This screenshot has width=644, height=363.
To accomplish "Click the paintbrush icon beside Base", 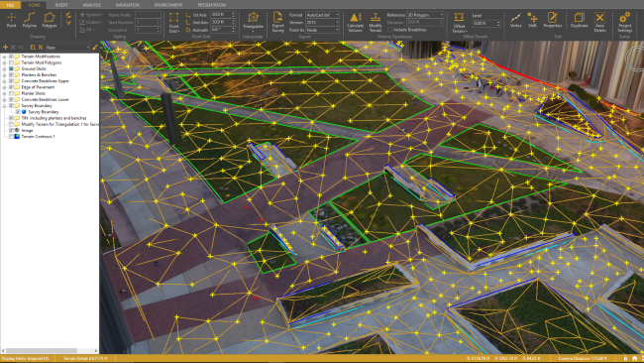I will (x=95, y=48).
